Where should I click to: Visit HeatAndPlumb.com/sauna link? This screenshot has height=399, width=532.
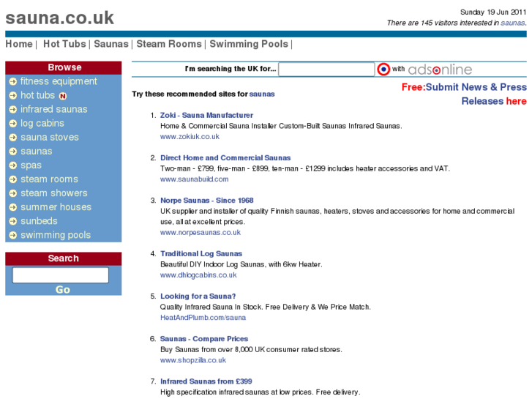[203, 318]
